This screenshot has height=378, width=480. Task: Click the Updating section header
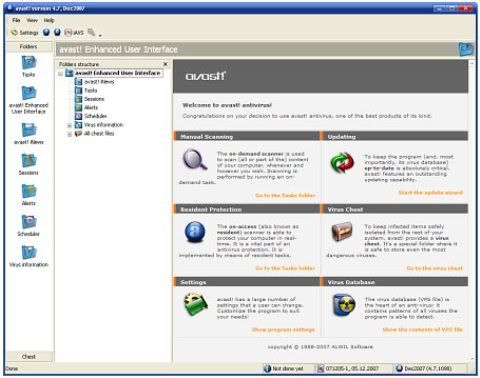394,136
